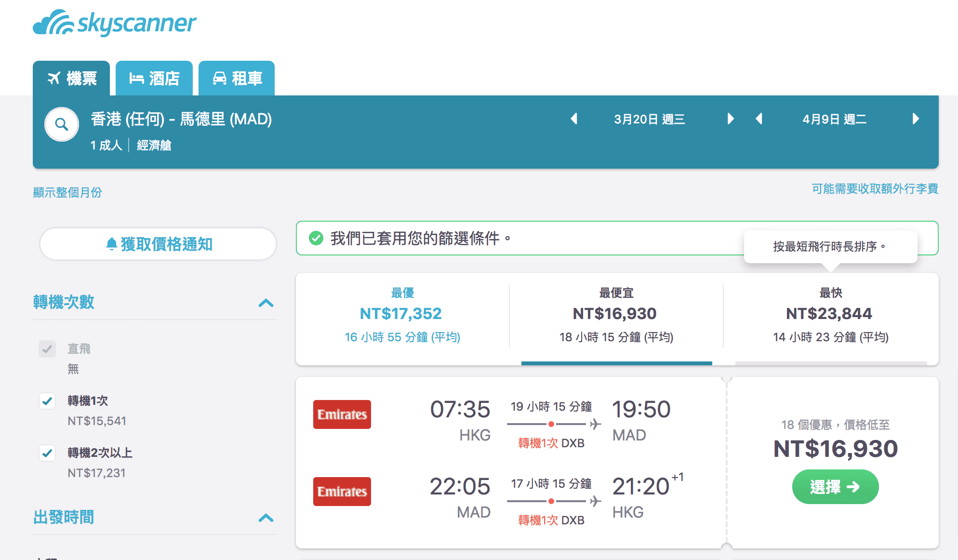Go to previous day before 3月20日
The width and height of the screenshot is (958, 560).
pyautogui.click(x=574, y=119)
